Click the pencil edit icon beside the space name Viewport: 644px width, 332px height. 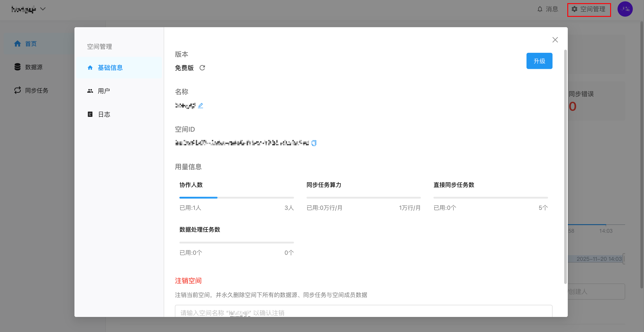(200, 105)
